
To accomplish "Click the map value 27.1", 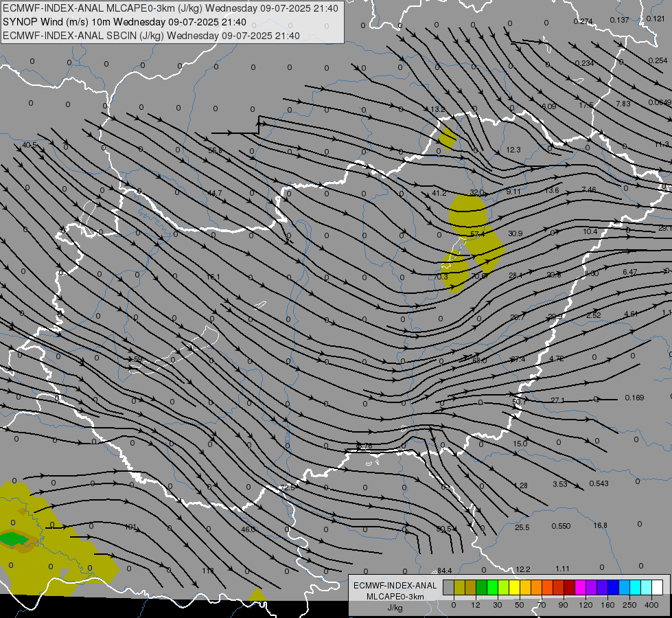I will (557, 400).
